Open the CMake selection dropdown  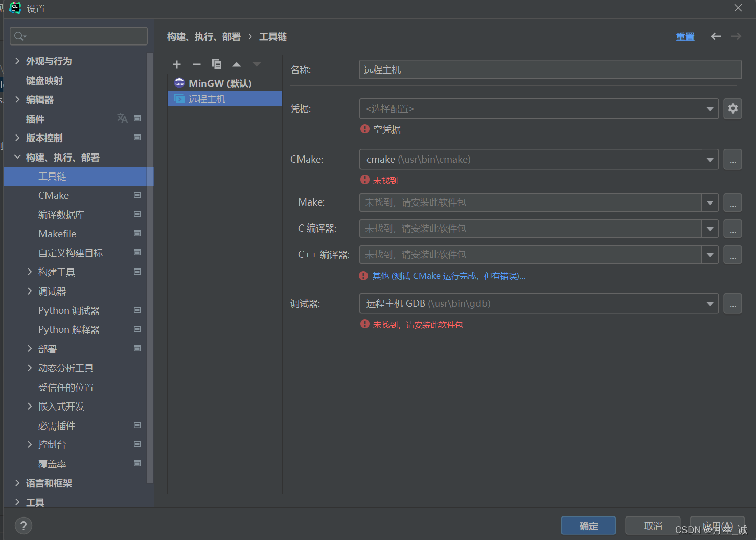539,160
